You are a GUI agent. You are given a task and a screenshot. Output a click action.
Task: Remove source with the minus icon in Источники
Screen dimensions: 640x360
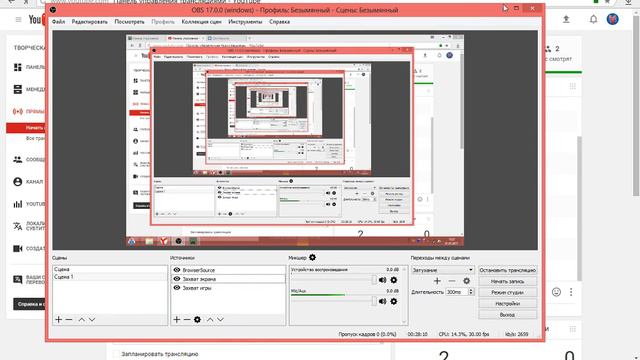point(187,320)
